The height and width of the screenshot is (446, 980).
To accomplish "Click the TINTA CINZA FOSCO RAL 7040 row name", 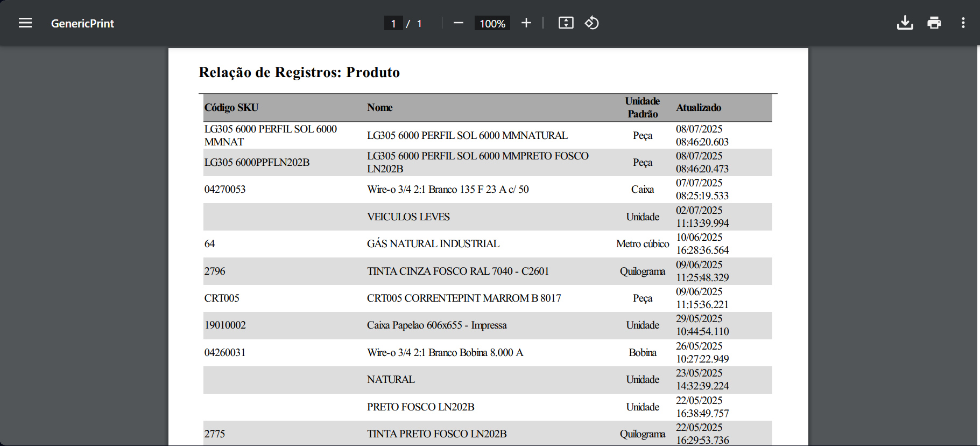I will pos(457,271).
